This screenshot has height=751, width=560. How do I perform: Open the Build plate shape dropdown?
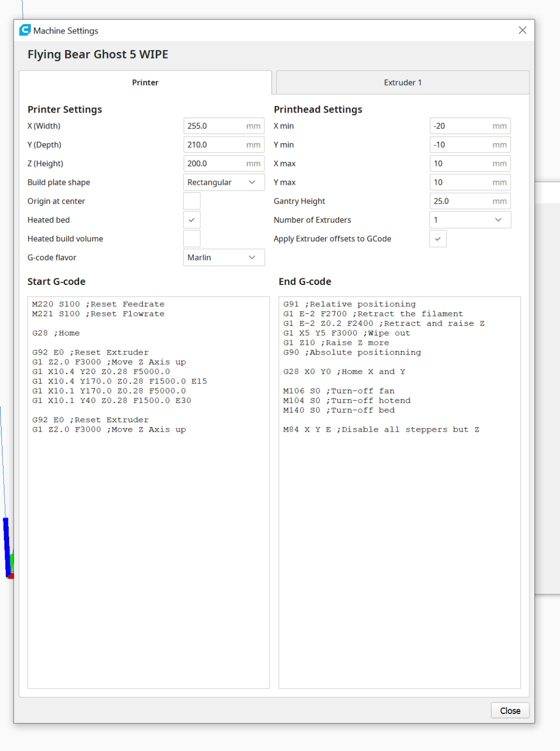(223, 182)
